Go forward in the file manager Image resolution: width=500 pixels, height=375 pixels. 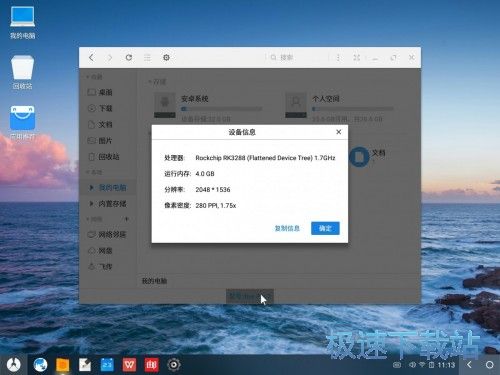[x=110, y=58]
